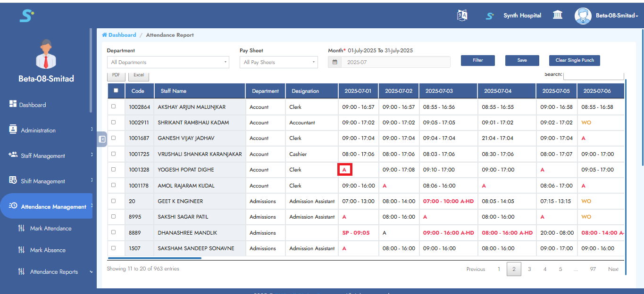
Task: Toggle the select-all checkbox in table header
Action: click(116, 90)
